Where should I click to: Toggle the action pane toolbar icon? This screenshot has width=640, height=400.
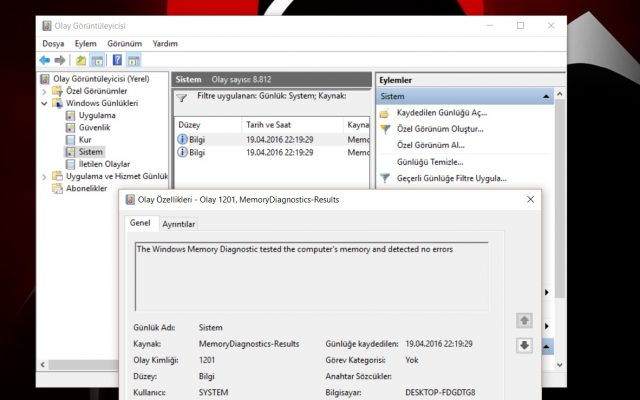pos(134,61)
